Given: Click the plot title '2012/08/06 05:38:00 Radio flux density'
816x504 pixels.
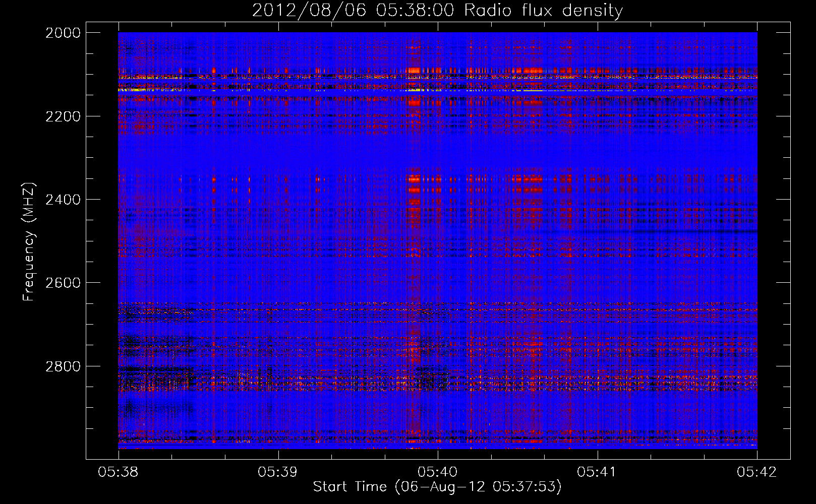Looking at the screenshot, I should tap(437, 11).
